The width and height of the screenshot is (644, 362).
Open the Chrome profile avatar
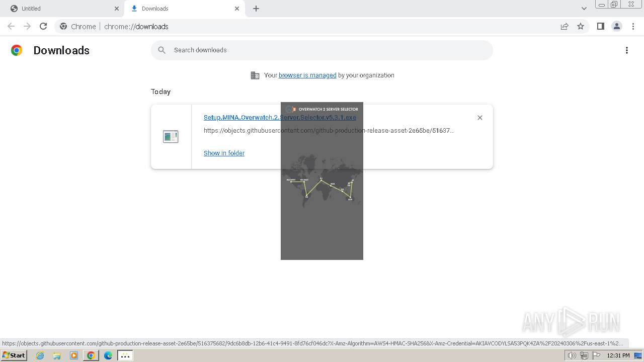[617, 26]
